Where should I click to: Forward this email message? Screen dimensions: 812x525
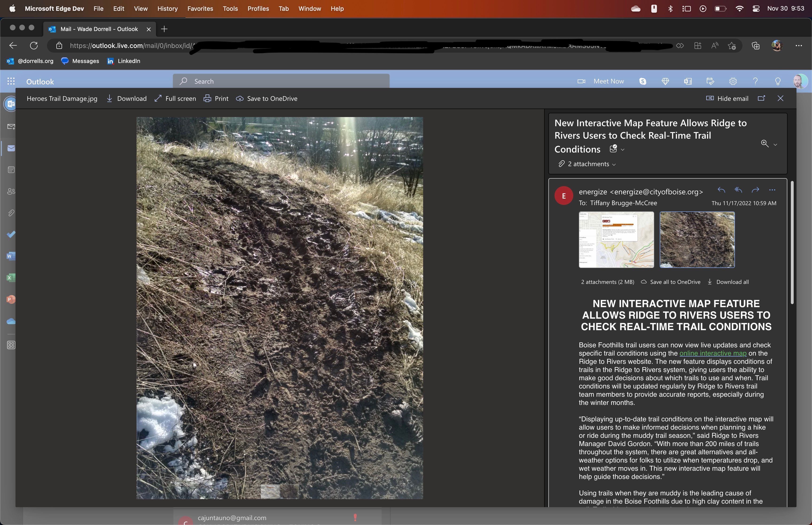point(755,190)
